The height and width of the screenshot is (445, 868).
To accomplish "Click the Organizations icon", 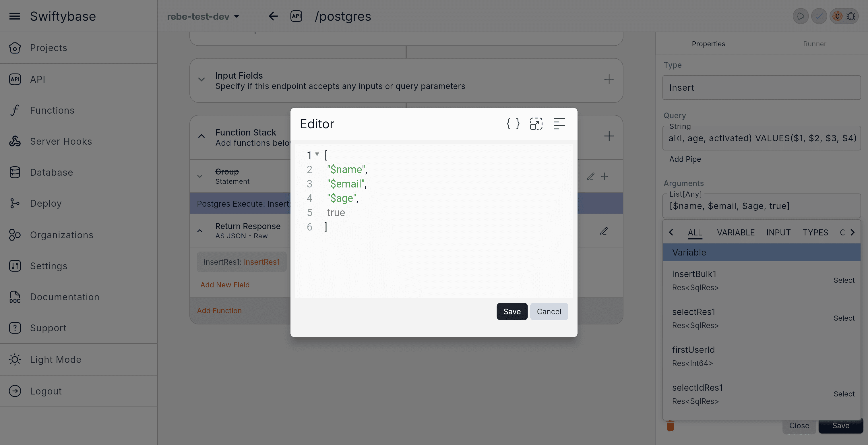I will tap(15, 235).
